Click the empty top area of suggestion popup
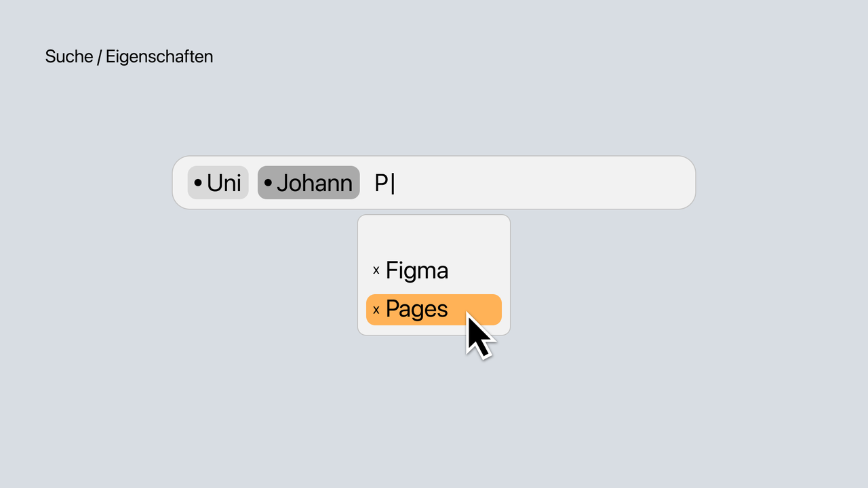Viewport: 868px width, 488px height. point(434,234)
